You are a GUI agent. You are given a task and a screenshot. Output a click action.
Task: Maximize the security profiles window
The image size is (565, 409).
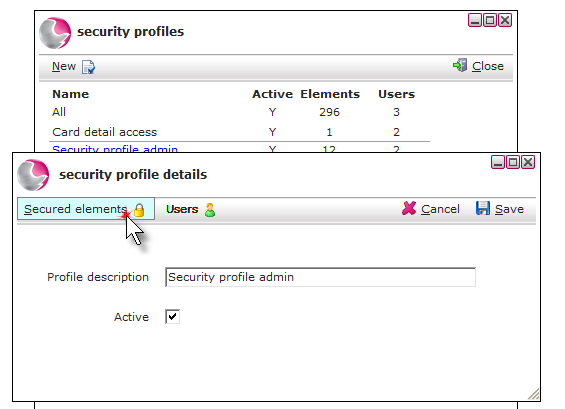click(490, 20)
